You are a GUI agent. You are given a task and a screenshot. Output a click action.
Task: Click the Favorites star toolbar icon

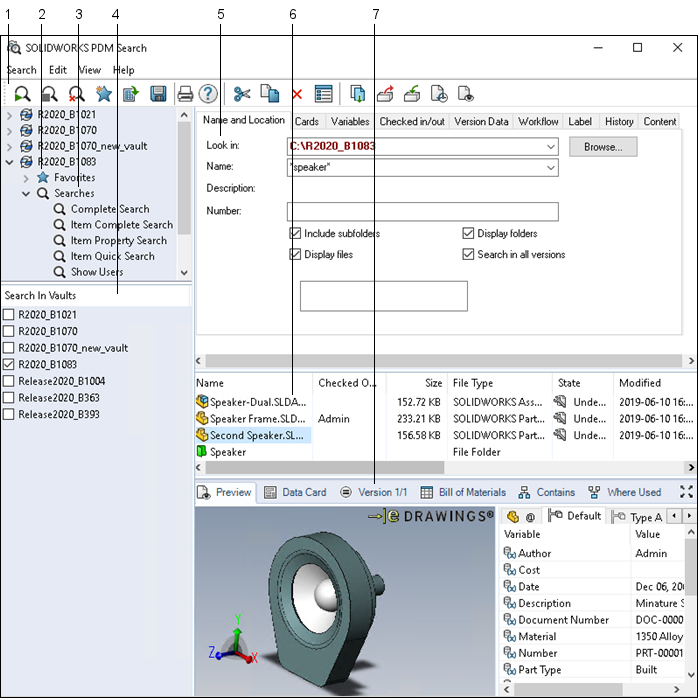[x=103, y=94]
